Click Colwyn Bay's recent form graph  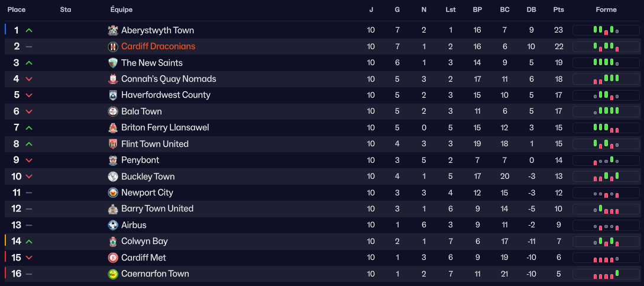(606, 241)
